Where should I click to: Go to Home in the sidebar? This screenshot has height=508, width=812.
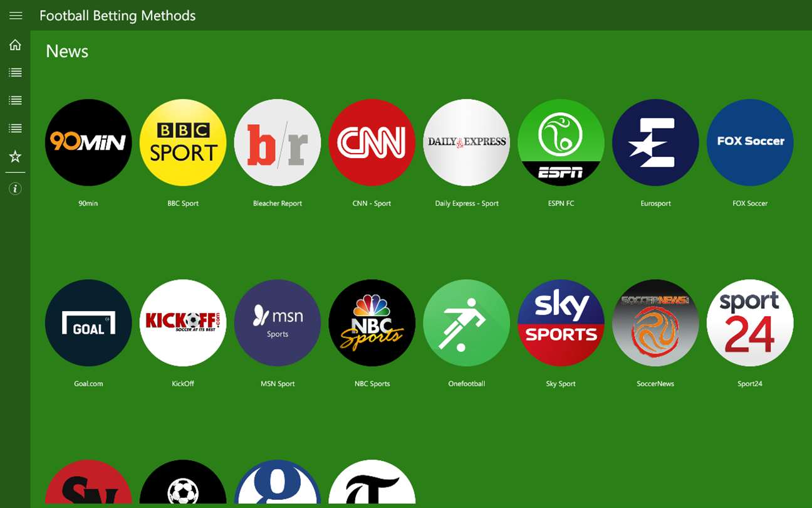pos(15,45)
